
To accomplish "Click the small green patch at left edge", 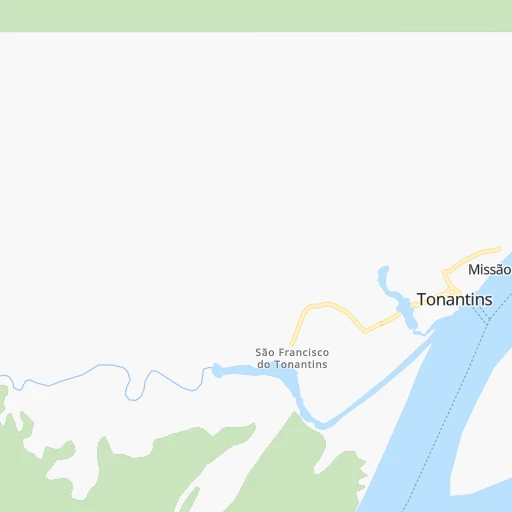I will [x=3, y=398].
